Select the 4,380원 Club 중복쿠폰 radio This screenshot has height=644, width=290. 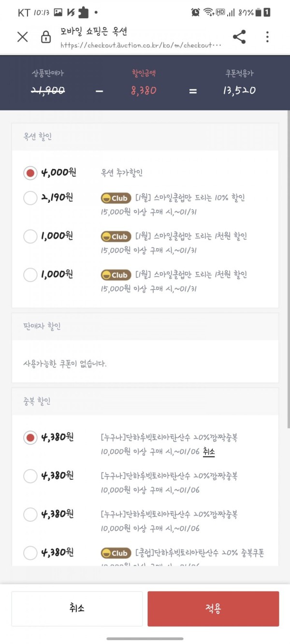(30, 553)
